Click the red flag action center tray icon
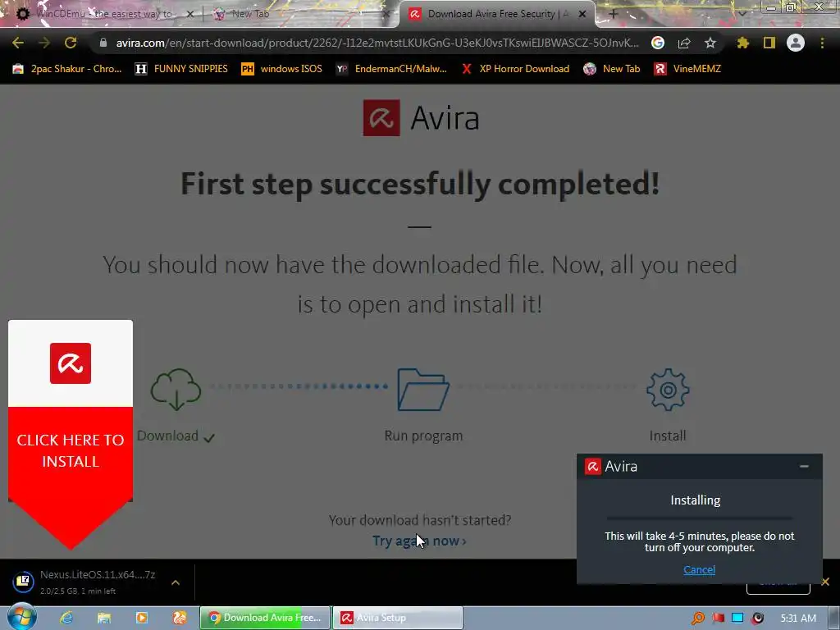The width and height of the screenshot is (840, 630). point(718,619)
